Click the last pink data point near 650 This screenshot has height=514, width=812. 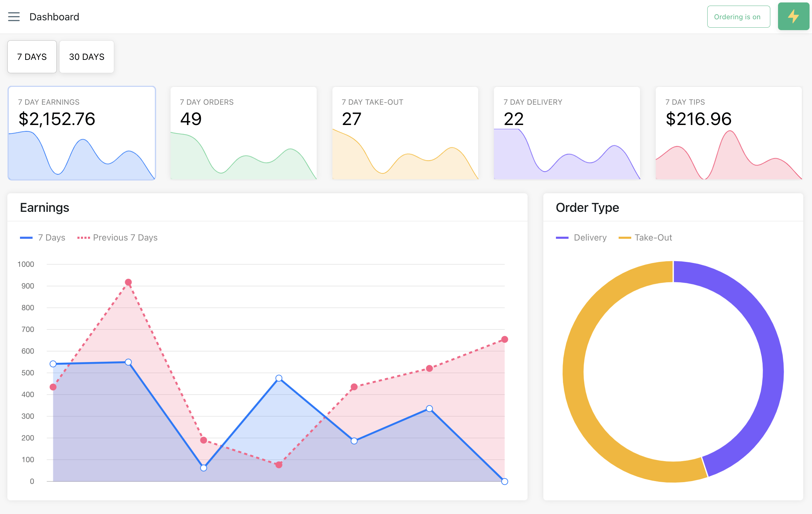coord(504,339)
